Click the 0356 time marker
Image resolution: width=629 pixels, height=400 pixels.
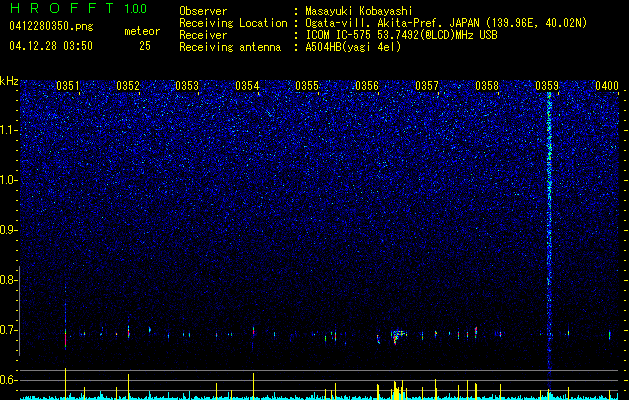tap(367, 86)
